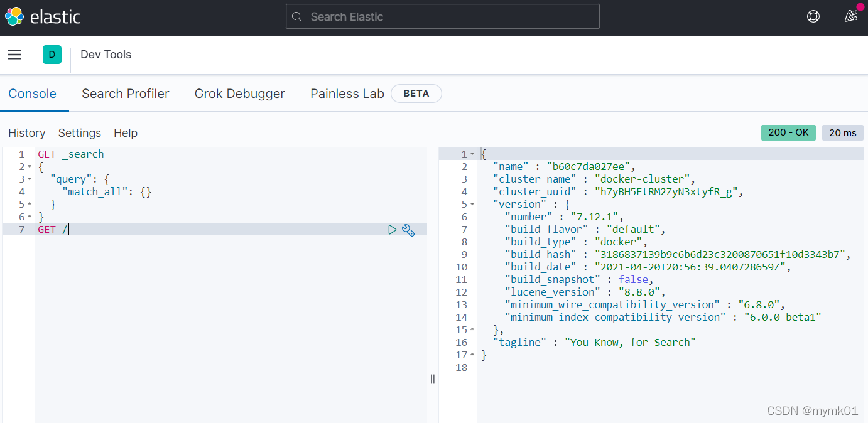
Task: Focus the Search Elastic field
Action: pos(442,17)
